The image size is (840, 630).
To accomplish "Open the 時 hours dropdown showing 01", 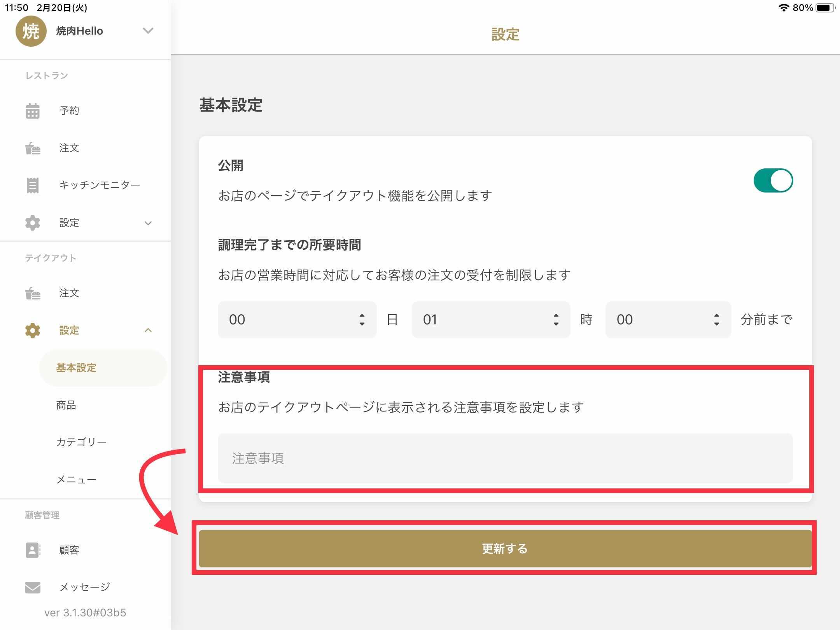I will click(x=491, y=320).
